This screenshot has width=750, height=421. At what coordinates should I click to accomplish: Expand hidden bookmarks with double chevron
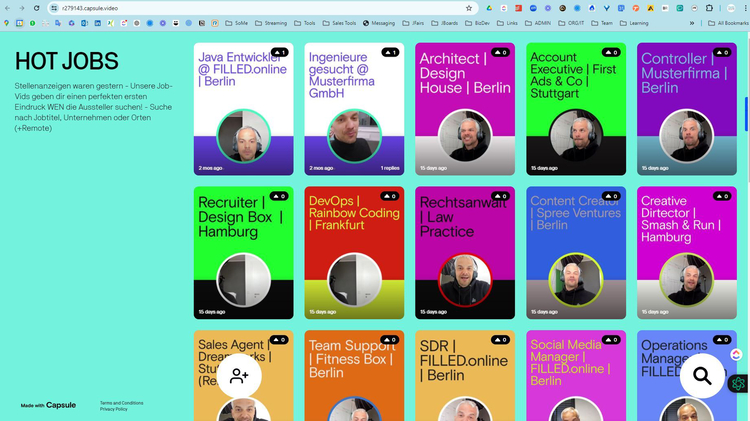point(692,23)
